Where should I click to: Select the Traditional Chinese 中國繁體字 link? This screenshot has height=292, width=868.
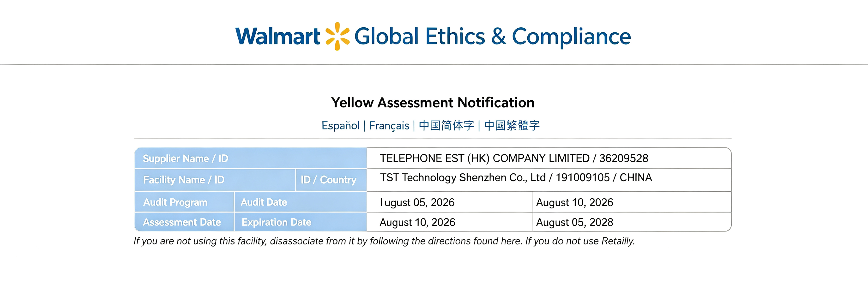tap(512, 125)
